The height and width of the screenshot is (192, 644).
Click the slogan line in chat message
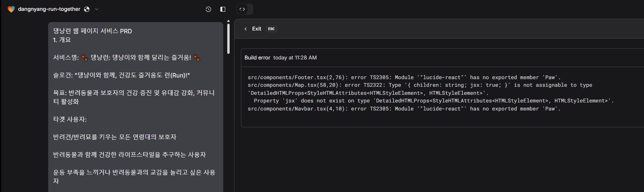click(x=121, y=76)
